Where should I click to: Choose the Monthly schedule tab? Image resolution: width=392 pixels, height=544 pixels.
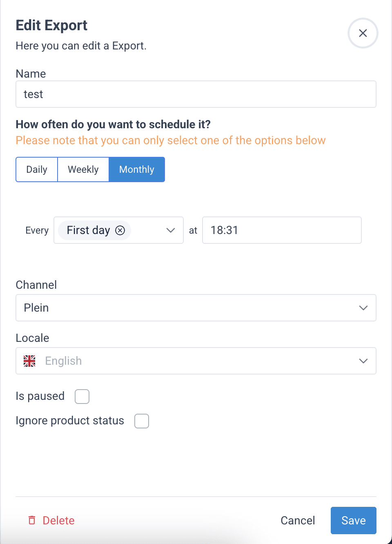click(137, 169)
